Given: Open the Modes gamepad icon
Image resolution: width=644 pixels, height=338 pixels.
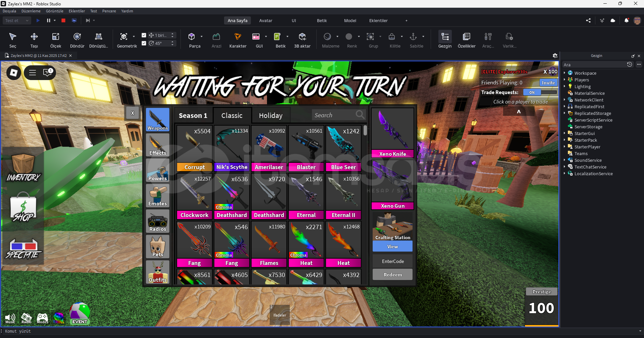Looking at the screenshot, I should click(x=43, y=319).
